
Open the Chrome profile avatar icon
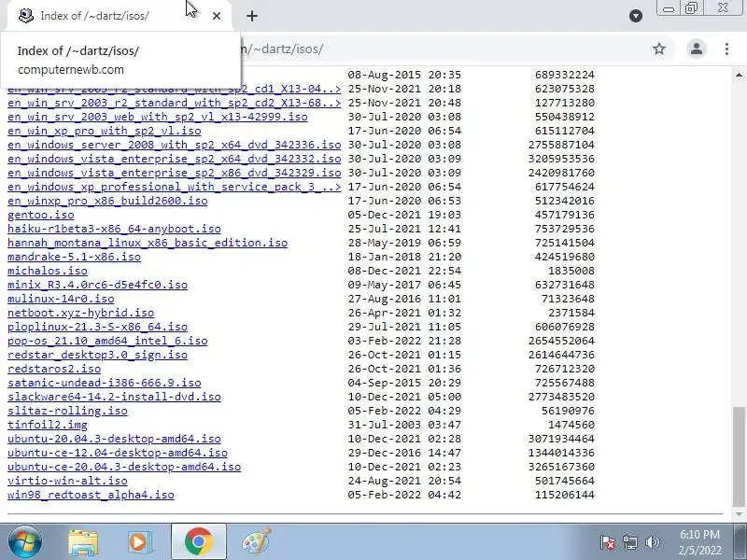pyautogui.click(x=697, y=49)
